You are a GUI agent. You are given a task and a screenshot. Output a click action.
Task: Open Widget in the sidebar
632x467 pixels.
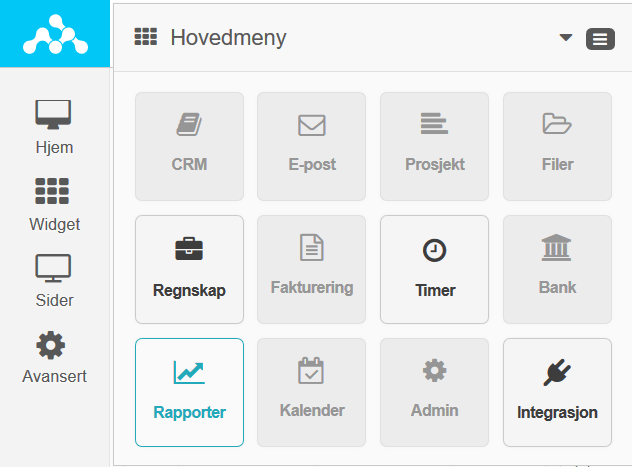54,205
